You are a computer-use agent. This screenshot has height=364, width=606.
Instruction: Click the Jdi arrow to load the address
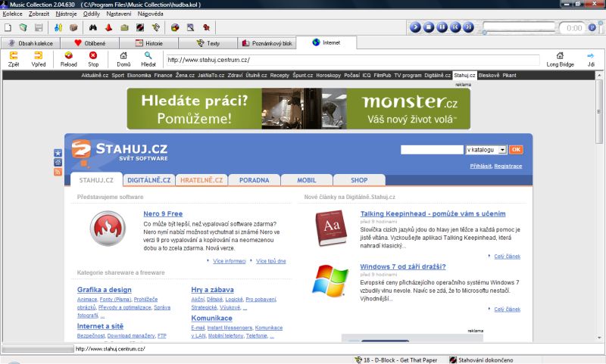click(x=591, y=60)
